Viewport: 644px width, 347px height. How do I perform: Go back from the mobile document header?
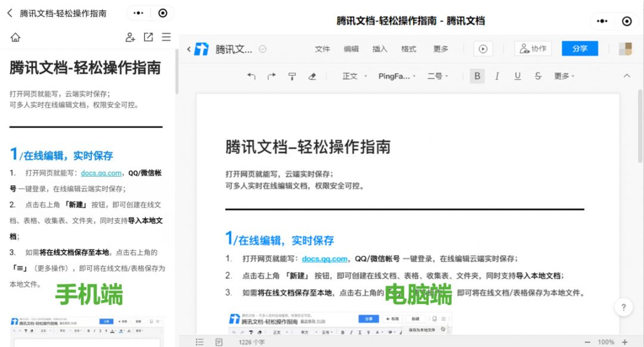[x=10, y=13]
